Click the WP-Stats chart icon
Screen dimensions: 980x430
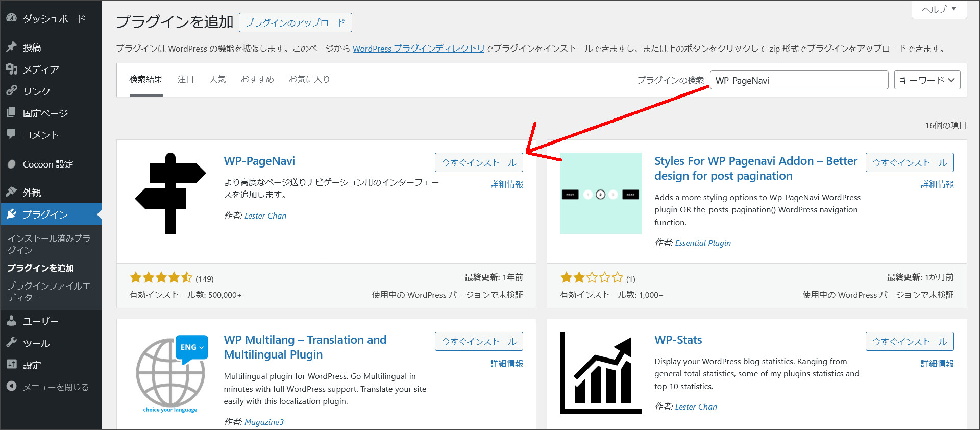601,373
